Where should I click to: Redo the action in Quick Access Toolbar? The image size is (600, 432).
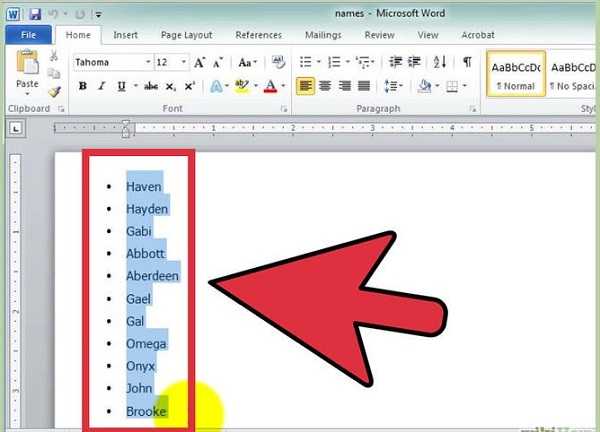(80, 15)
